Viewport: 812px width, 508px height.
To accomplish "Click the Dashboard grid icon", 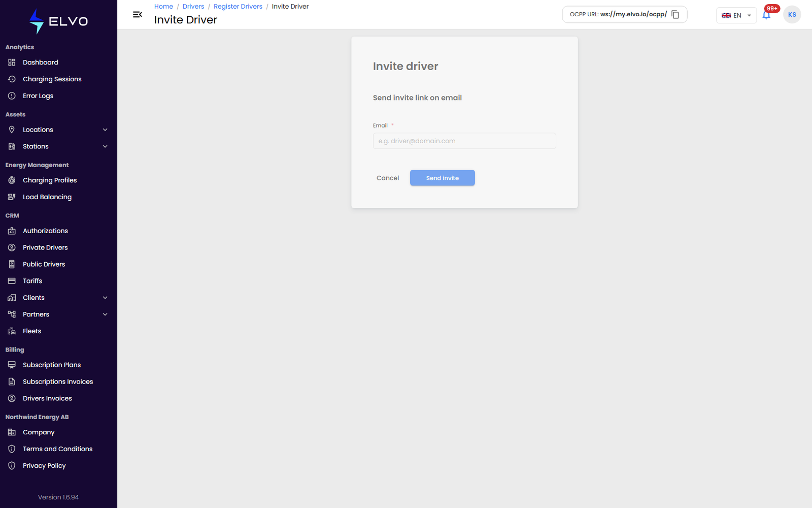I will pyautogui.click(x=12, y=62).
